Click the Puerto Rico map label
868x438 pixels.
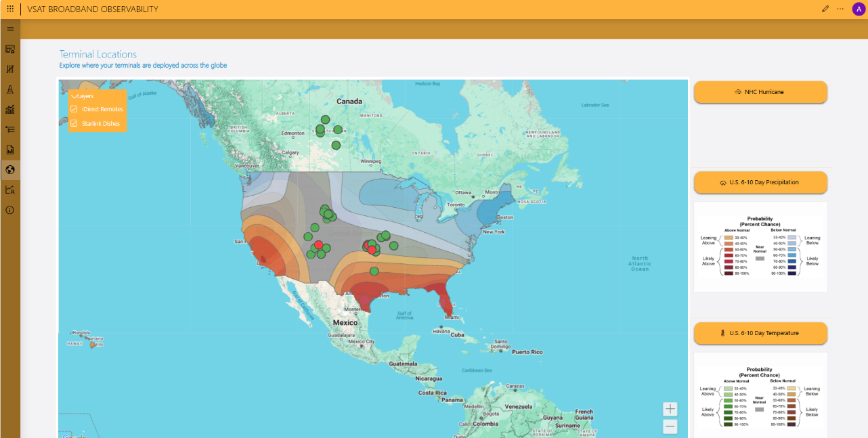[527, 352]
